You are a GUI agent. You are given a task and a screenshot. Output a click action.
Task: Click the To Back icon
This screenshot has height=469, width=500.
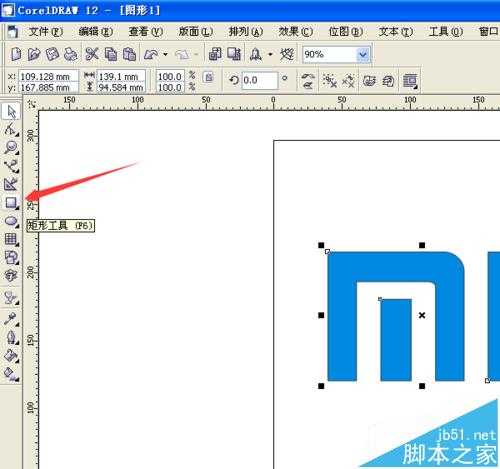(x=388, y=81)
